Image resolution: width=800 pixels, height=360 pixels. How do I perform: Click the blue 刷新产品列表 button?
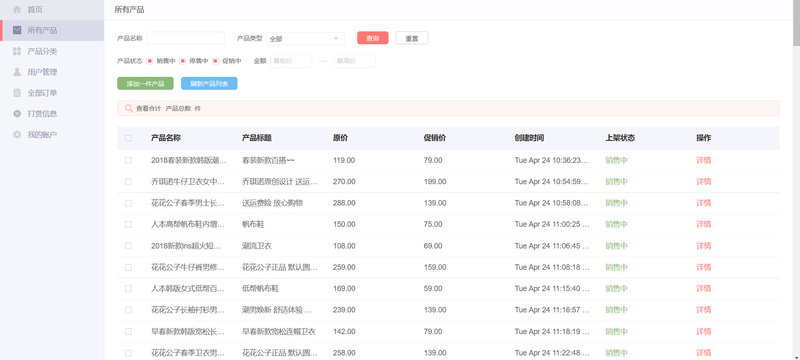209,84
